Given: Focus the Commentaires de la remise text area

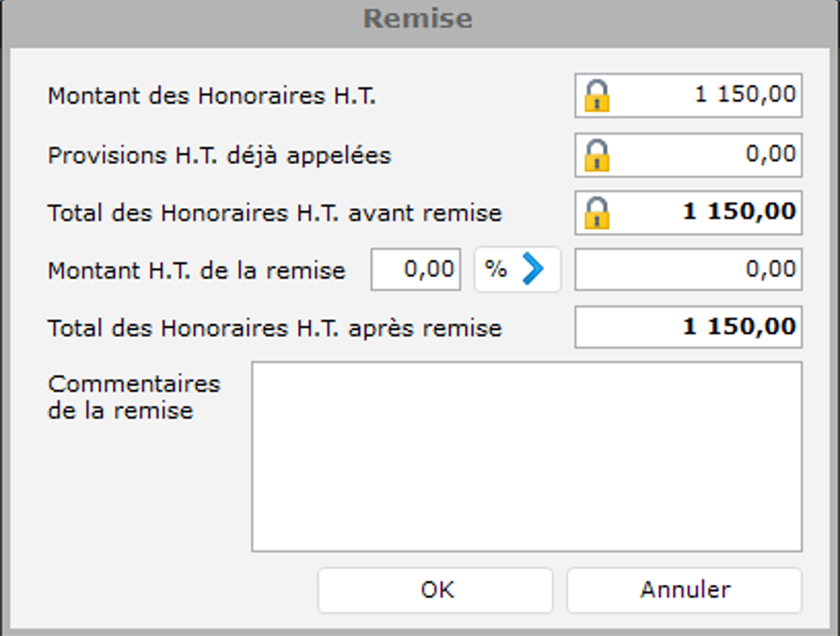Looking at the screenshot, I should pyautogui.click(x=526, y=456).
